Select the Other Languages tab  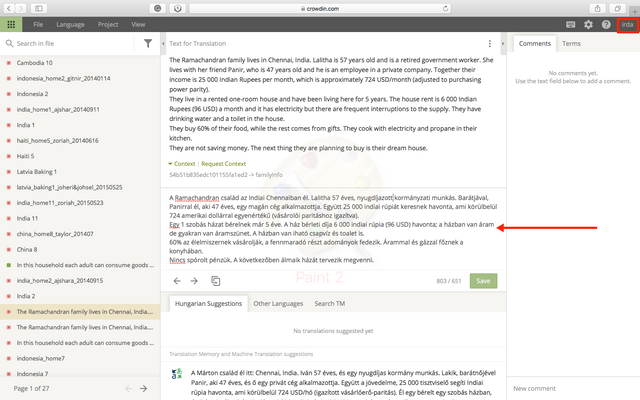click(x=278, y=304)
